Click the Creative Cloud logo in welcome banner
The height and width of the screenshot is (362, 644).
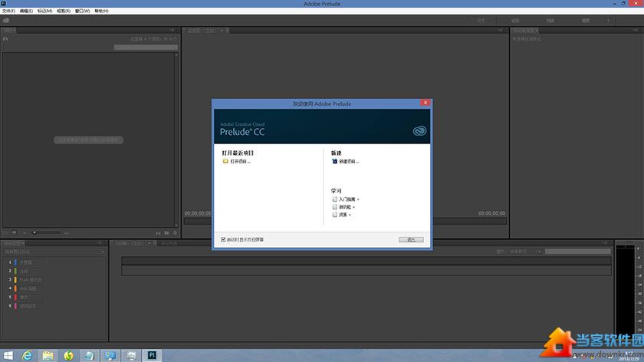tap(419, 131)
